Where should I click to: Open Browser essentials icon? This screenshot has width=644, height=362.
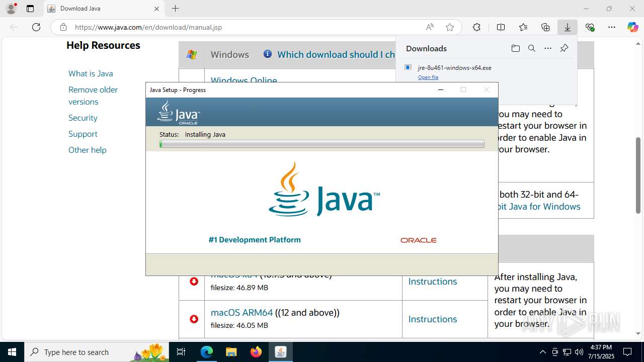(x=590, y=27)
